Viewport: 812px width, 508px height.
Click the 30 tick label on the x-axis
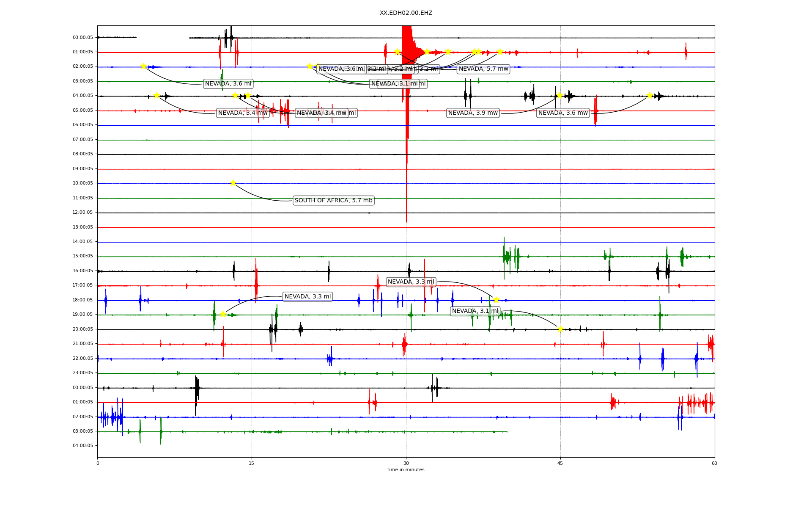click(x=406, y=463)
